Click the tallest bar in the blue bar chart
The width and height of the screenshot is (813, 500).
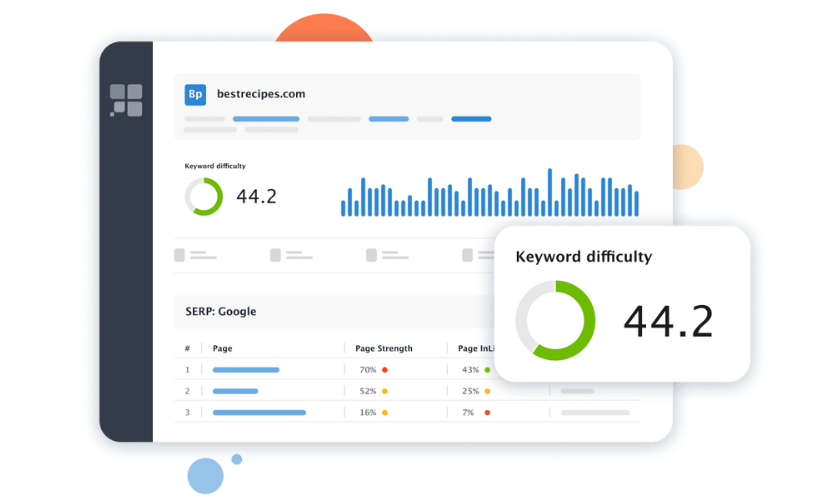pyautogui.click(x=550, y=192)
